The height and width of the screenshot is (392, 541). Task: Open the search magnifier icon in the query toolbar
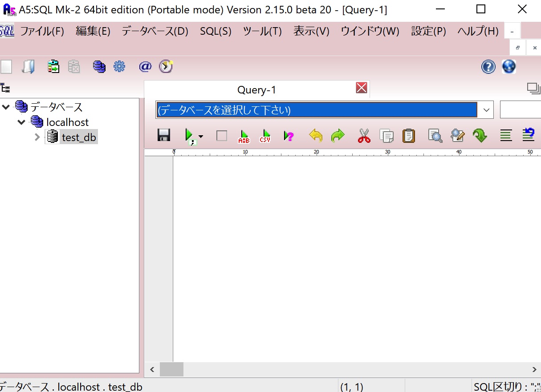pos(435,136)
